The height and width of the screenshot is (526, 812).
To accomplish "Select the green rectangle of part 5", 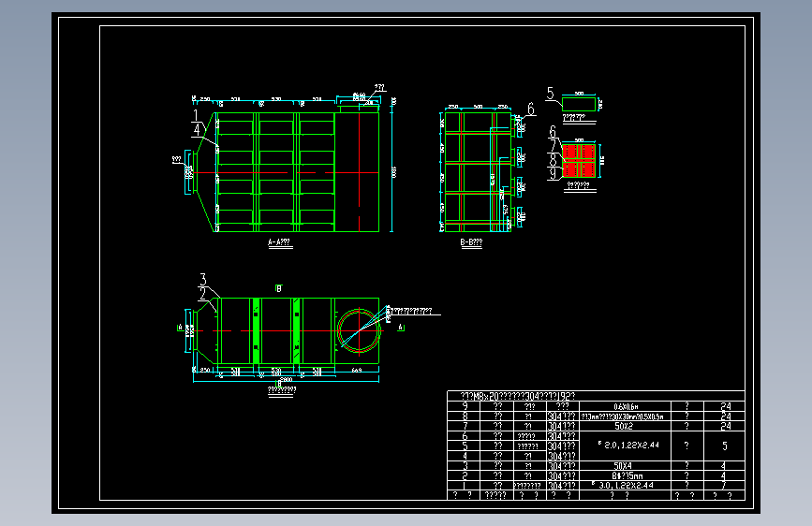I will (579, 104).
